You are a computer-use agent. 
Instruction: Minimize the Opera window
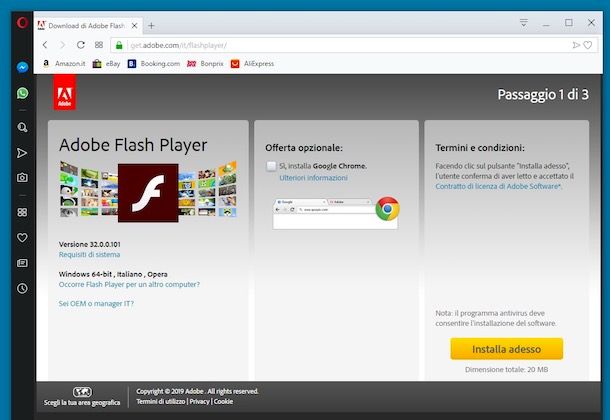(x=546, y=23)
